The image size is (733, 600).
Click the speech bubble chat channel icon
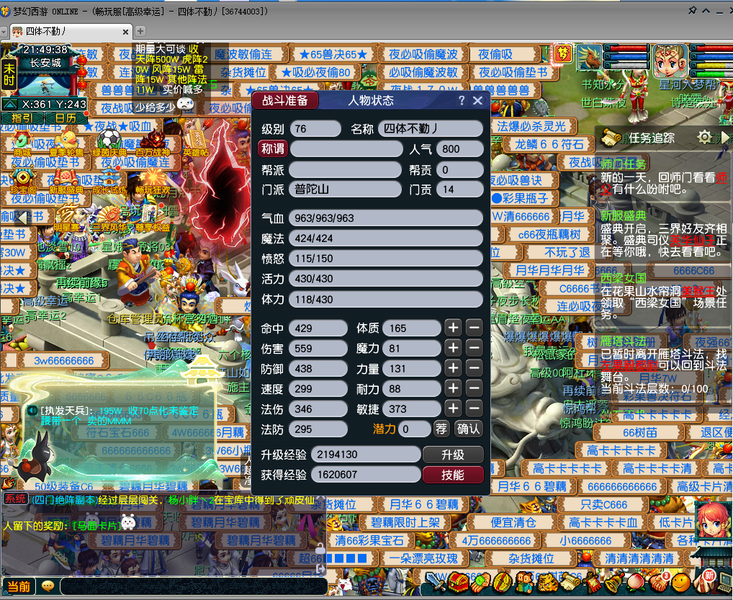(x=48, y=586)
